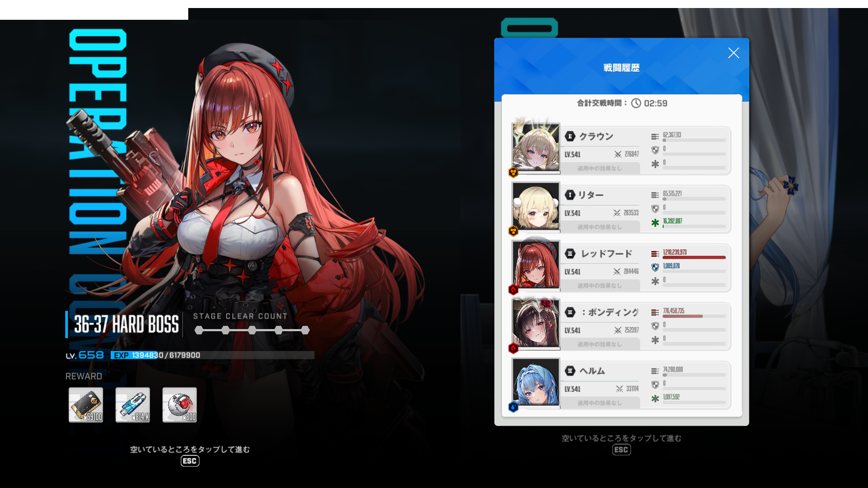Close the 戦闘履歴 battle history dialog
The width and height of the screenshot is (868, 488).
click(x=734, y=53)
